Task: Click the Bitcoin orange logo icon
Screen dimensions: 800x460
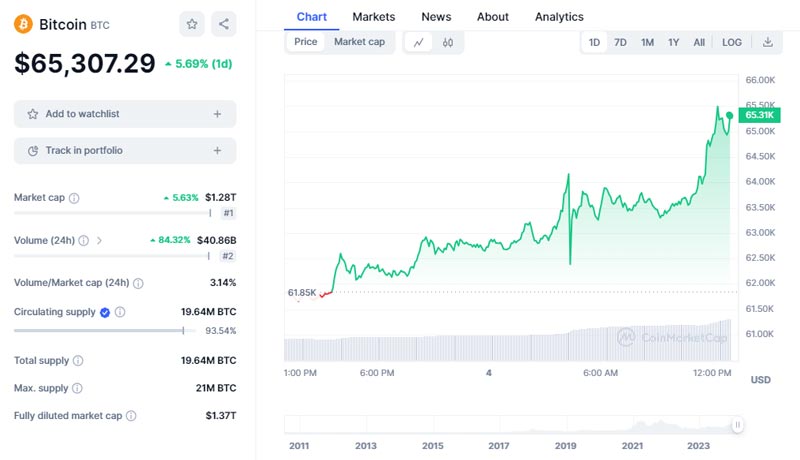Action: click(x=23, y=24)
